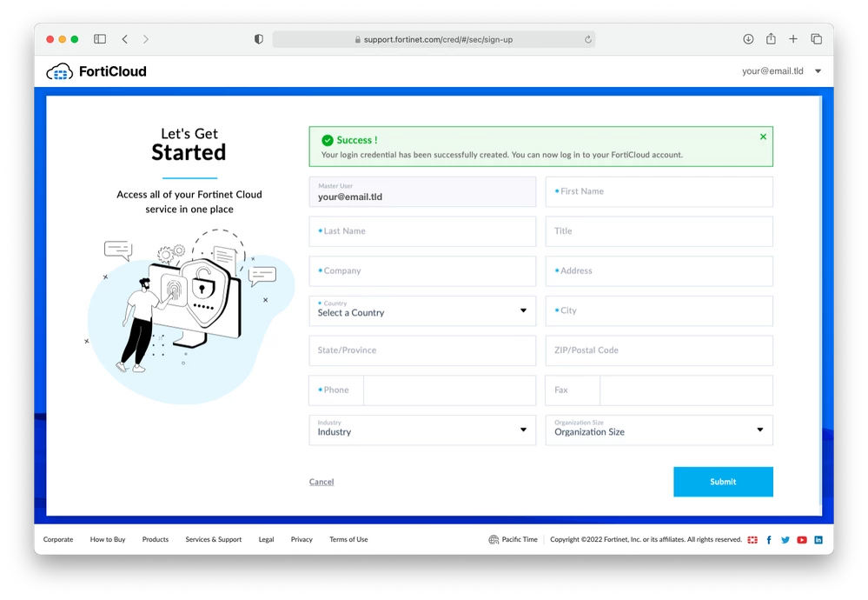Click the "Let's Get Started" heading
This screenshot has height=600, width=868.
pos(189,144)
